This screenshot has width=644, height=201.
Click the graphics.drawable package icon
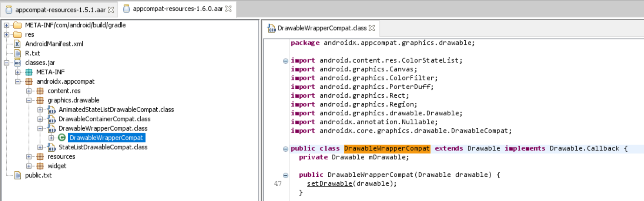(40, 100)
